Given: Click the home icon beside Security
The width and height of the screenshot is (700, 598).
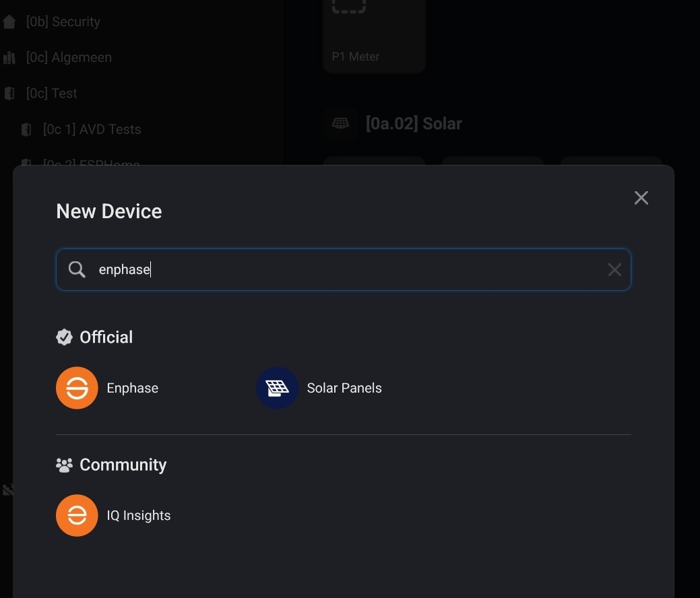Looking at the screenshot, I should pos(9,22).
